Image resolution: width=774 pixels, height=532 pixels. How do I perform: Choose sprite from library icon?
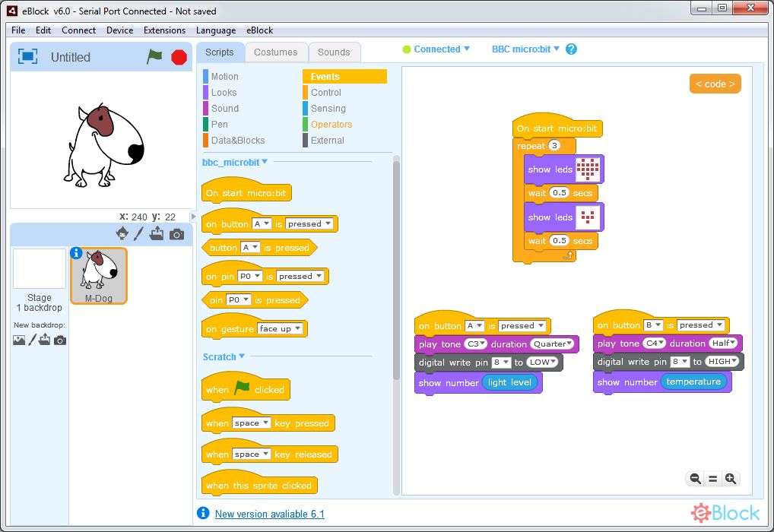tap(122, 234)
